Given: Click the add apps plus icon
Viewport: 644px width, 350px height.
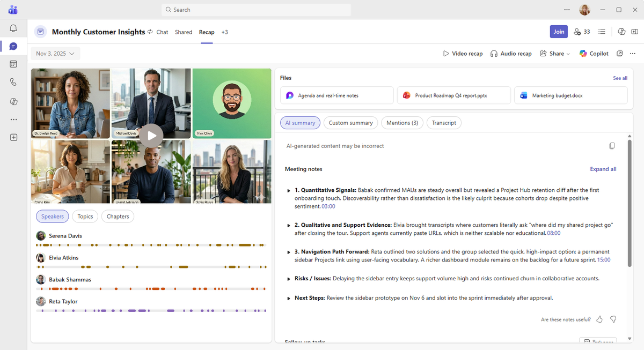Looking at the screenshot, I should click(x=13, y=137).
